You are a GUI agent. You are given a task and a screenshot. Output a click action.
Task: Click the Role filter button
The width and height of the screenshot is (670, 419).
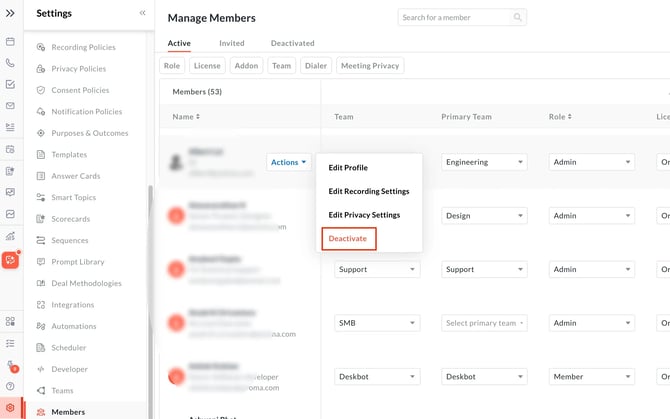tap(172, 66)
